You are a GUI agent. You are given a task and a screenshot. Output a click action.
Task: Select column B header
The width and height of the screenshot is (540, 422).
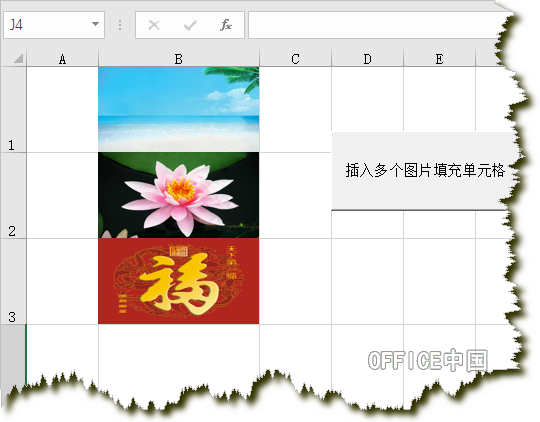pyautogui.click(x=179, y=59)
